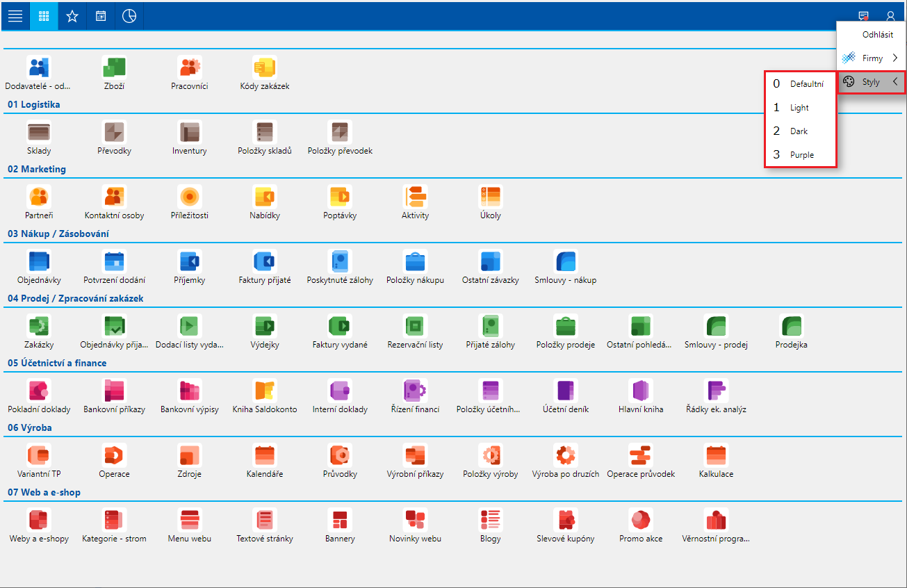Open the Bannery module
Image resolution: width=907 pixels, height=588 pixels.
click(x=340, y=525)
